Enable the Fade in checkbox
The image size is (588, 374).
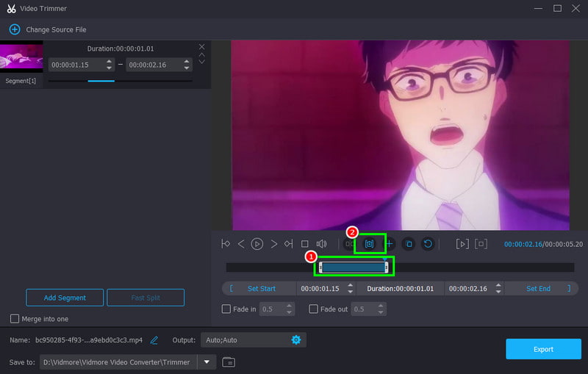pyautogui.click(x=226, y=309)
